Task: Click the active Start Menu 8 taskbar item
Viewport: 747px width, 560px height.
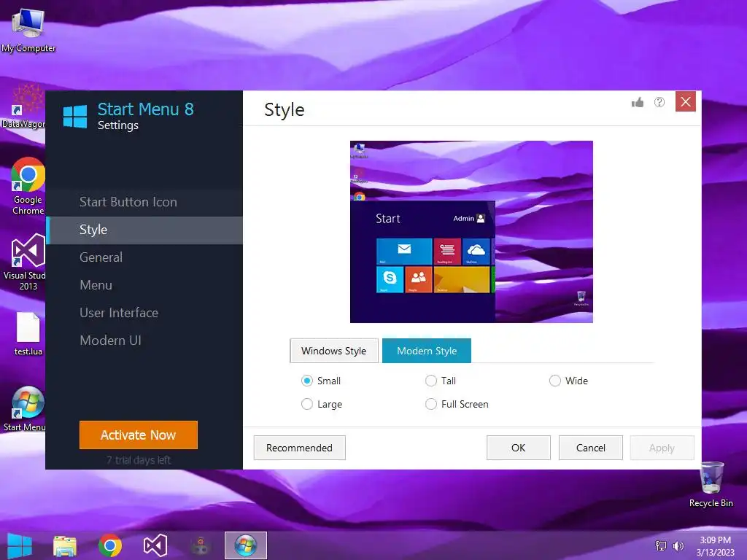Action: coord(246,545)
